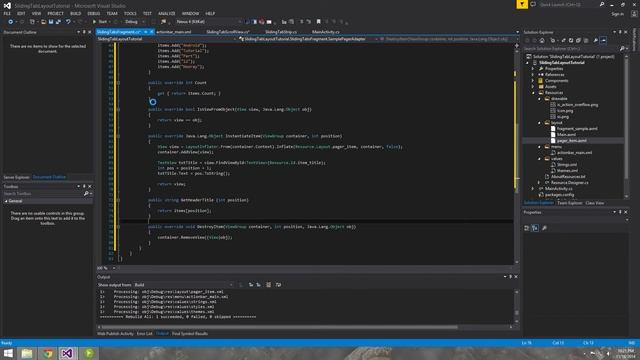Click the Visual Studio taskbar icon

coord(67,353)
